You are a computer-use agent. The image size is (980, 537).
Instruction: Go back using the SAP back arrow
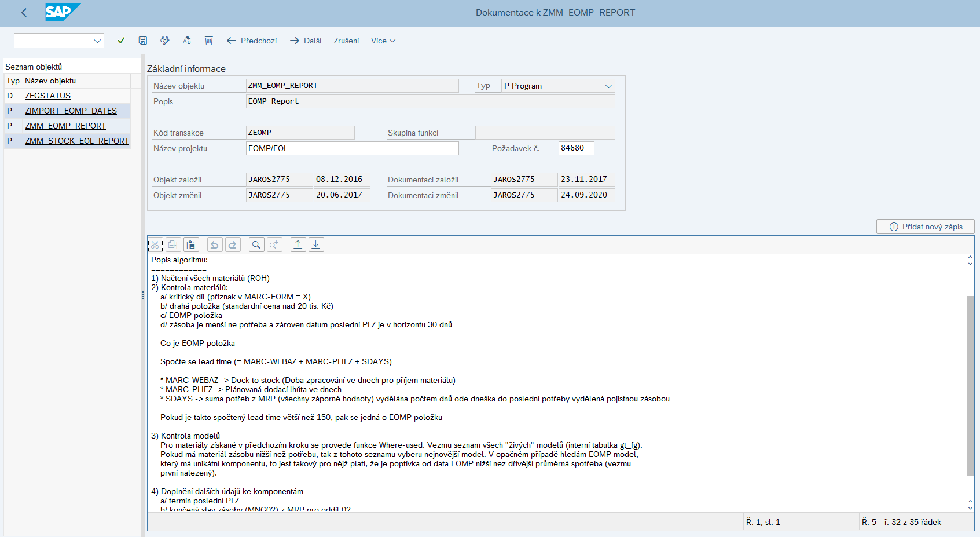24,13
